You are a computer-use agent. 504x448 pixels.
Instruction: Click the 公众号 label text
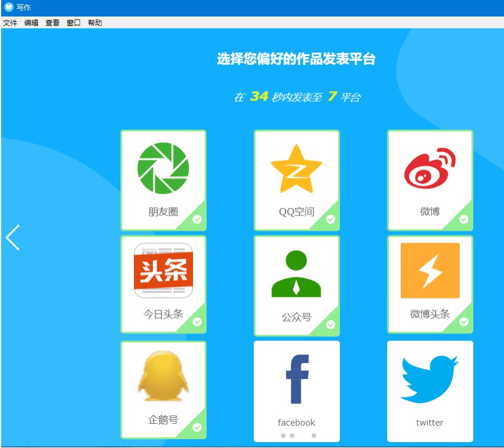coord(296,317)
